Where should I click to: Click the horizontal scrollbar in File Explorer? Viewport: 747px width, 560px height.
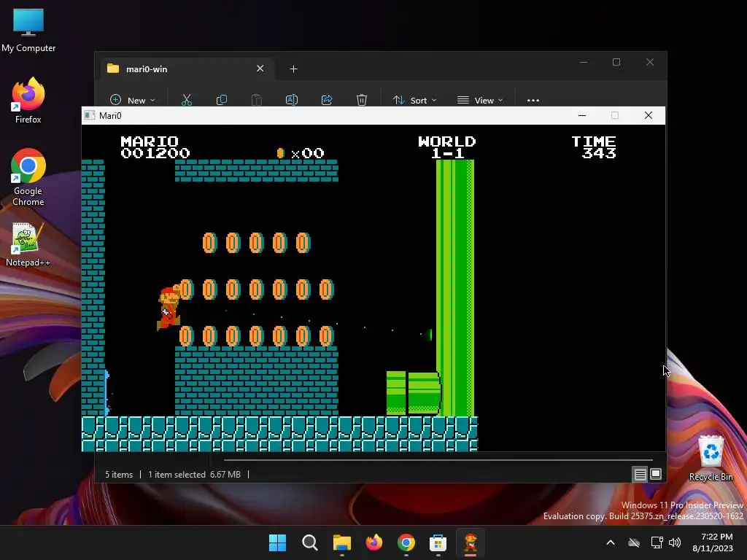[438, 460]
